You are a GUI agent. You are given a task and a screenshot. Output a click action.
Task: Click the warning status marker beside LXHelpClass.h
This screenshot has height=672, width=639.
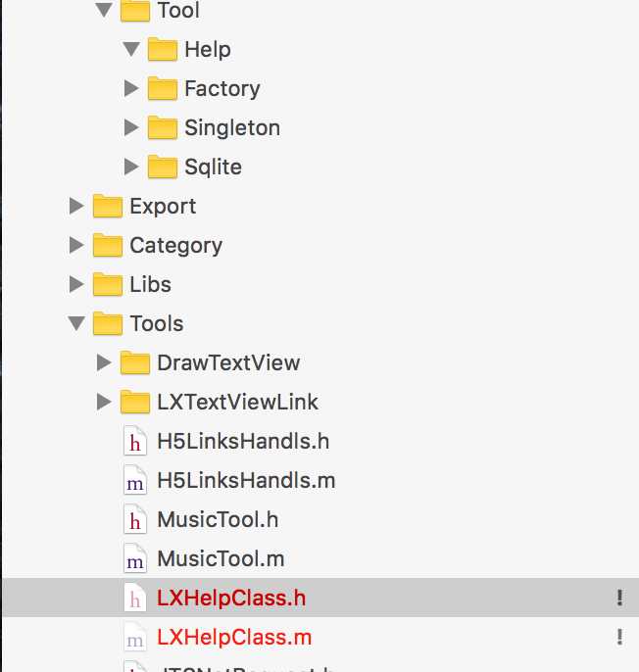(x=619, y=598)
